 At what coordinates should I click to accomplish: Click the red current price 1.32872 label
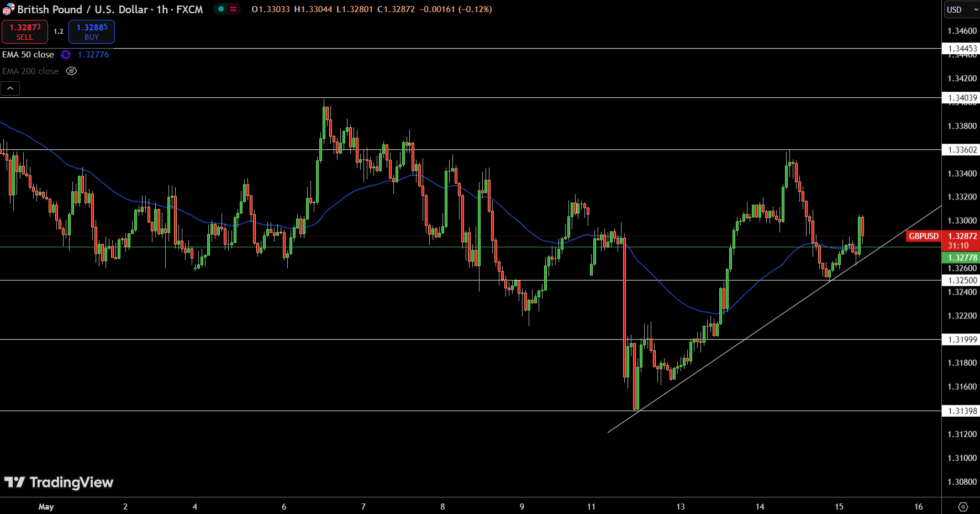[x=962, y=236]
